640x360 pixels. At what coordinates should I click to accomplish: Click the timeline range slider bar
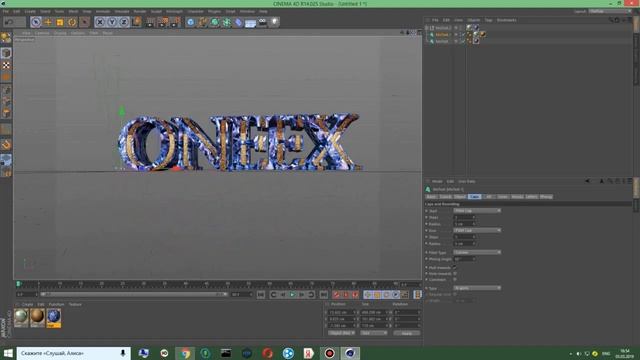[133, 294]
